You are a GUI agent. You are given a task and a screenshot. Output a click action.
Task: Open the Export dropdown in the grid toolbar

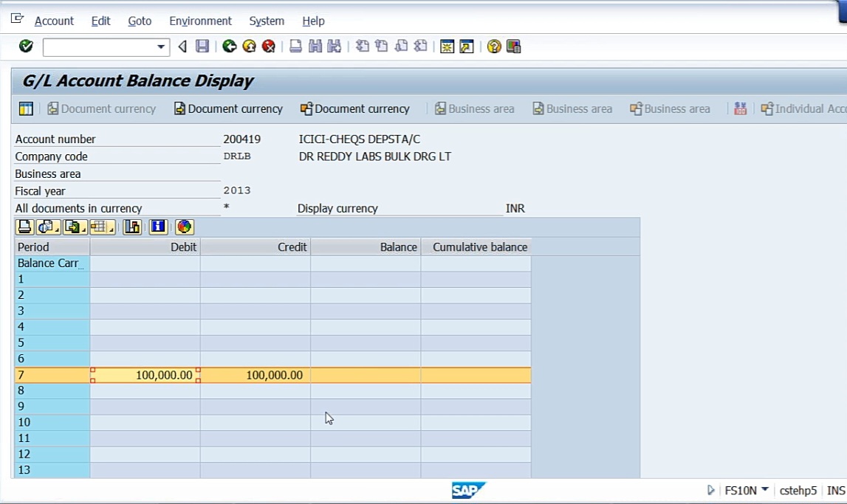click(75, 227)
